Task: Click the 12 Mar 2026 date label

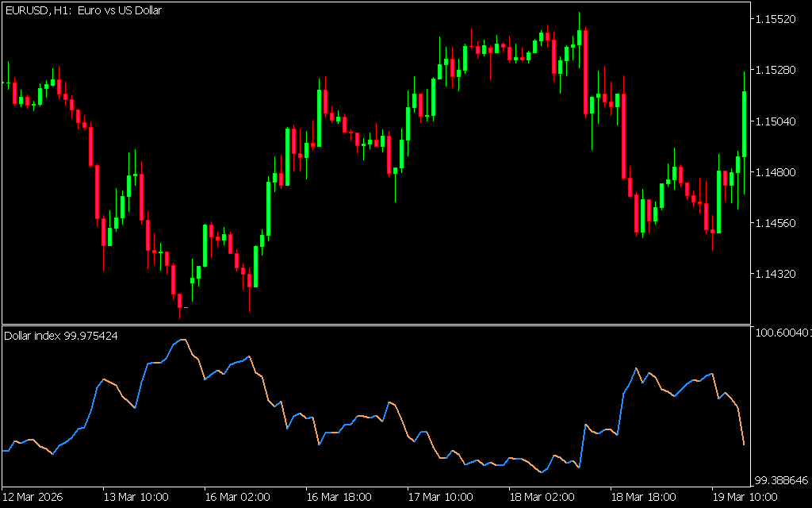Action: click(x=33, y=497)
